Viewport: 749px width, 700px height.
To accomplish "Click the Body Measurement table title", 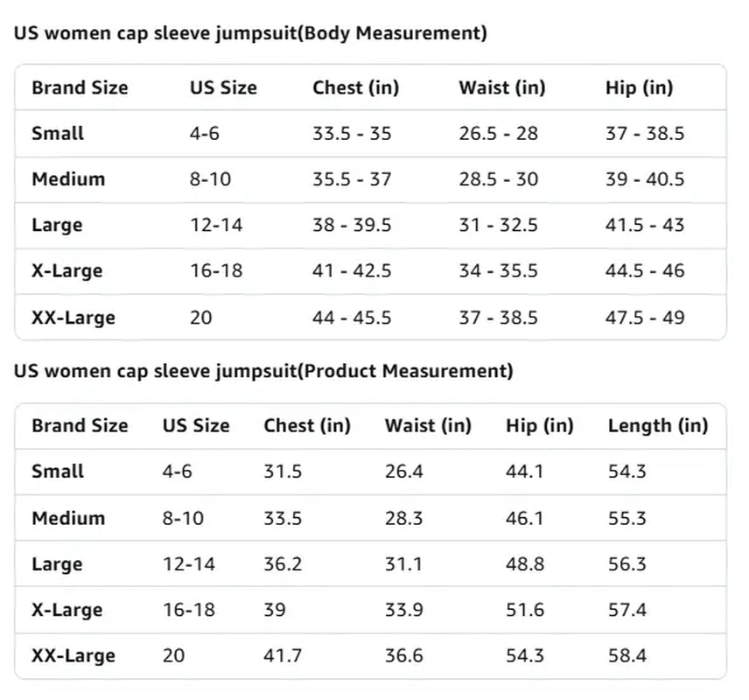I will [x=250, y=33].
